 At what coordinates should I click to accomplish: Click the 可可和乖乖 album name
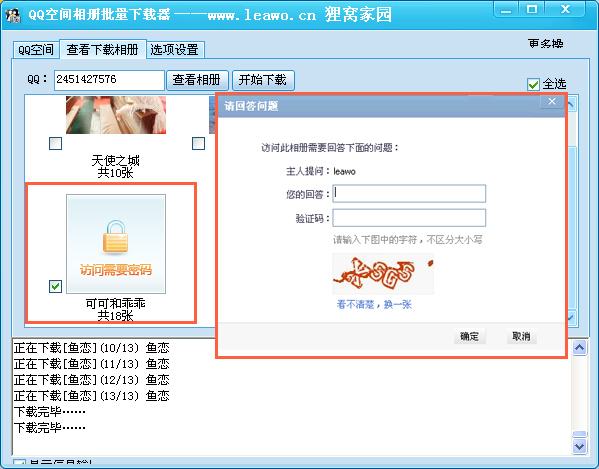[115, 304]
